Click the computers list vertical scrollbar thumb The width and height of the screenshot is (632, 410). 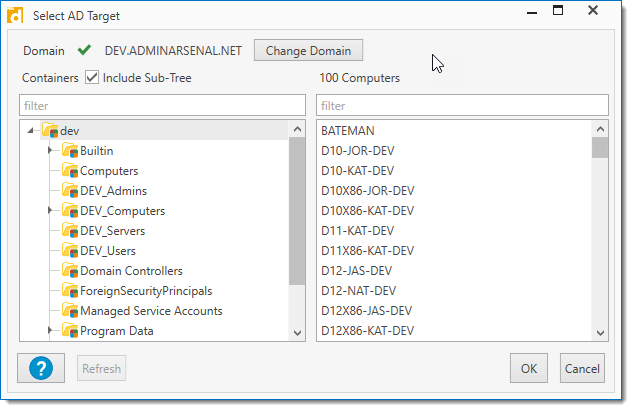click(x=600, y=148)
